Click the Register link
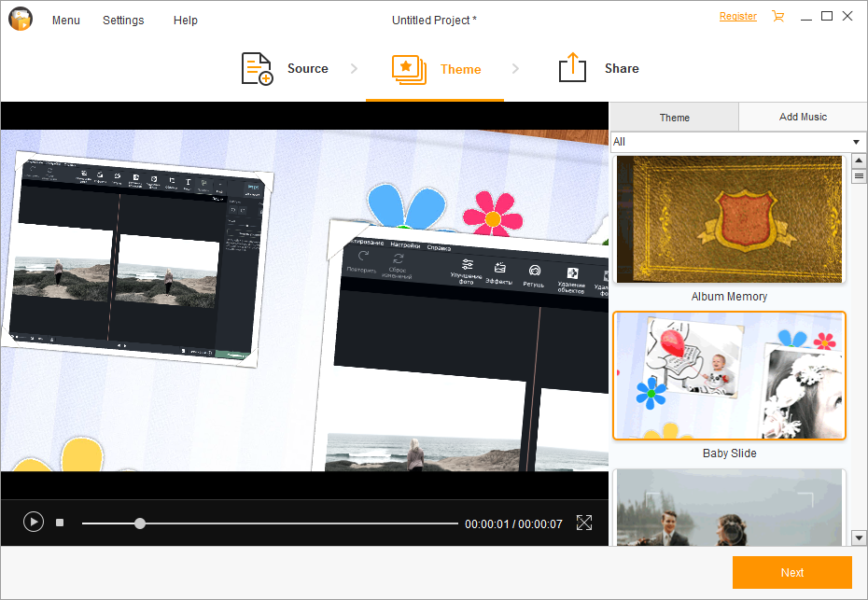868x600 pixels. pyautogui.click(x=738, y=17)
